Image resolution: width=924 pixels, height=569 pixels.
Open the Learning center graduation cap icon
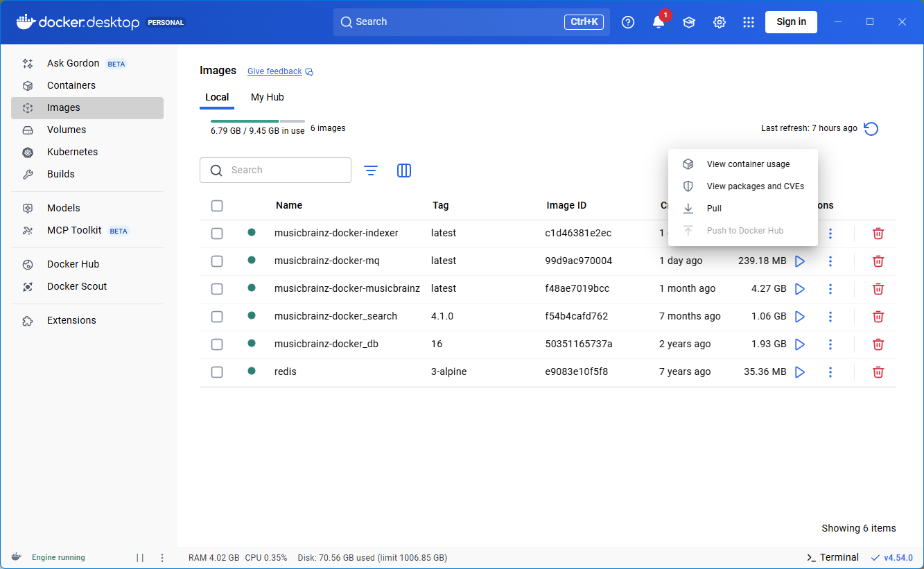(688, 22)
